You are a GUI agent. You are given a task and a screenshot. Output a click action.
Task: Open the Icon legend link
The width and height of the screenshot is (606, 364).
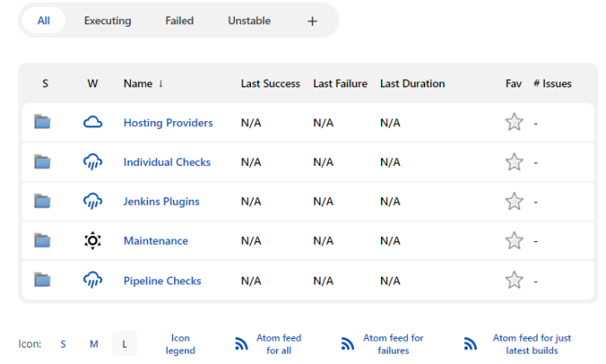(180, 344)
